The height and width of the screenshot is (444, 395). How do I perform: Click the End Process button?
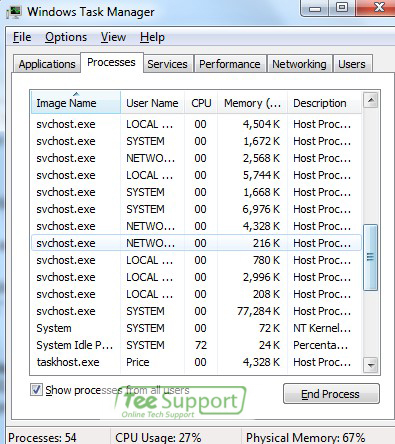tap(331, 394)
